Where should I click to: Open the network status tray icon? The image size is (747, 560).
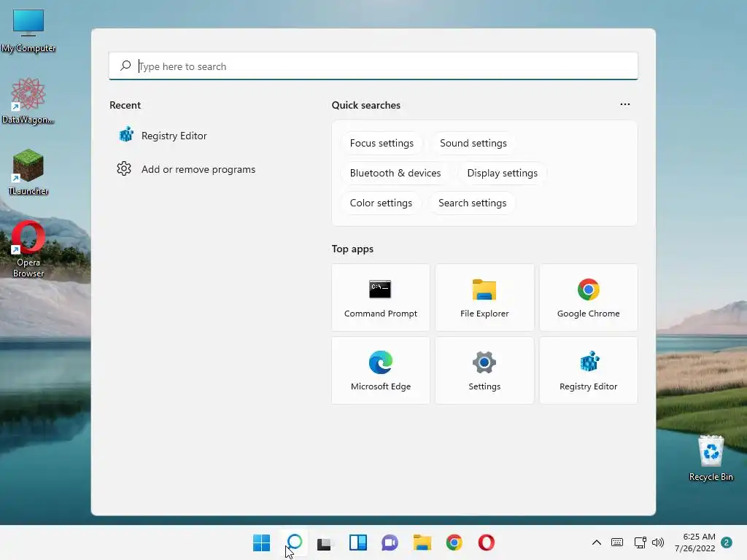pos(640,542)
